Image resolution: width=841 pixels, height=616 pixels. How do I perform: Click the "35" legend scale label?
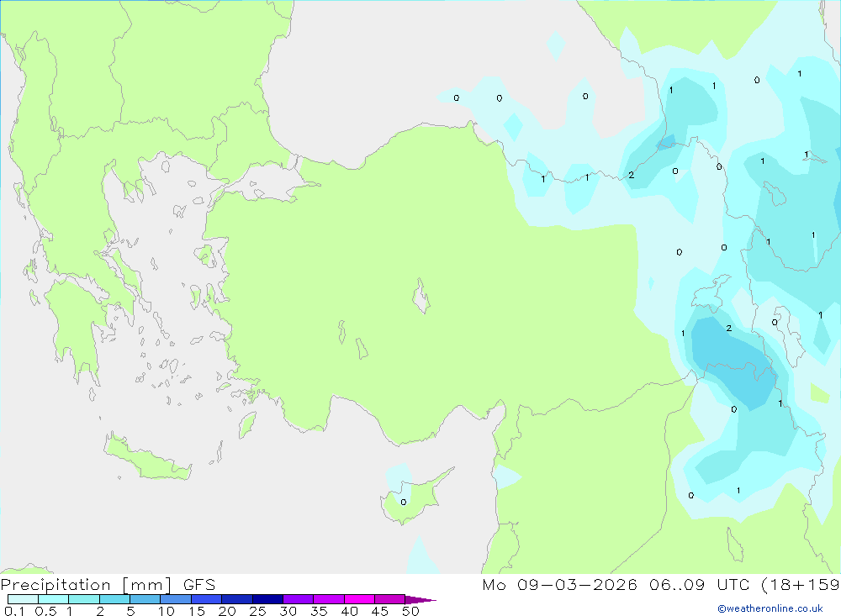(319, 611)
